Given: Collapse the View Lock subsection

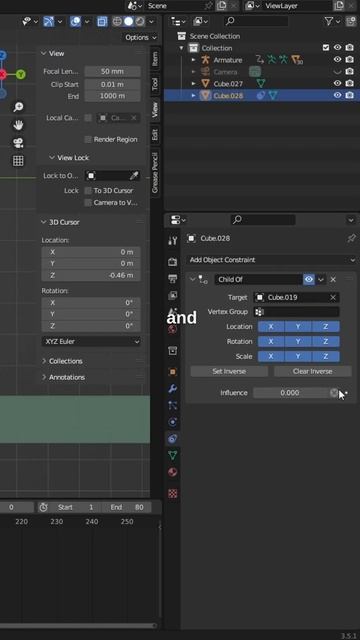Looking at the screenshot, I should point(52,158).
